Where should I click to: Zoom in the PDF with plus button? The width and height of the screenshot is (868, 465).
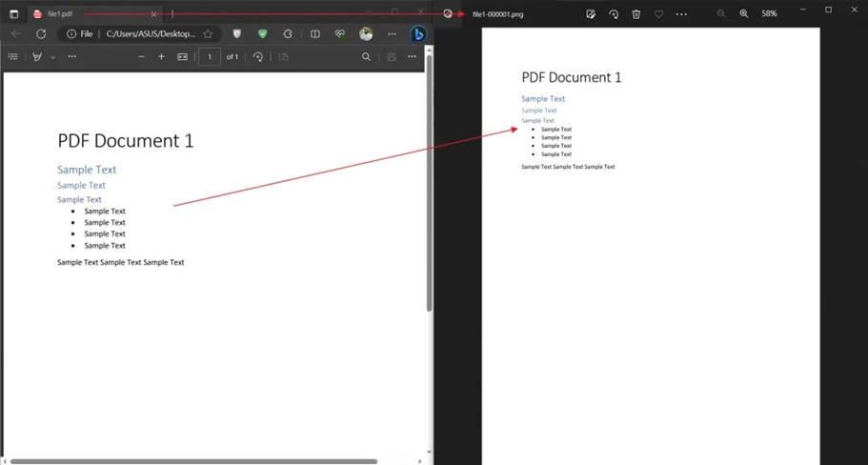161,56
